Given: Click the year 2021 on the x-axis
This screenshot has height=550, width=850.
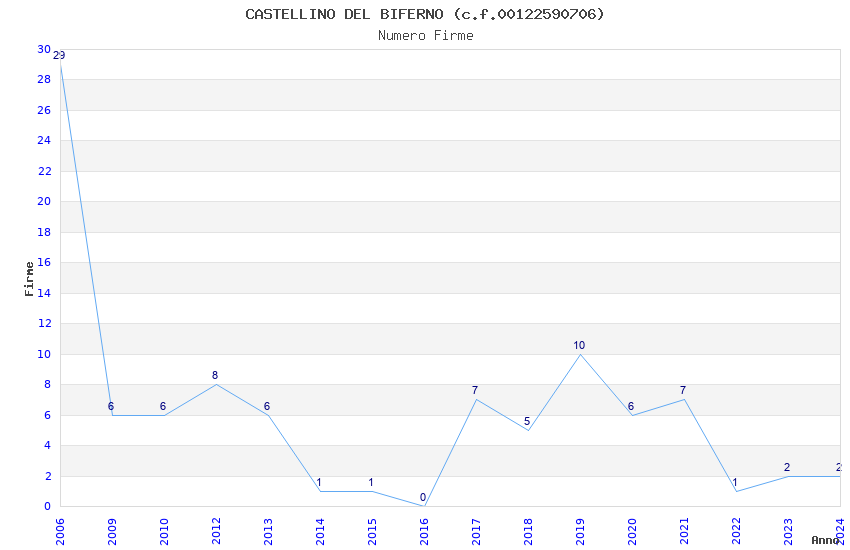Looking at the screenshot, I should pyautogui.click(x=684, y=531).
